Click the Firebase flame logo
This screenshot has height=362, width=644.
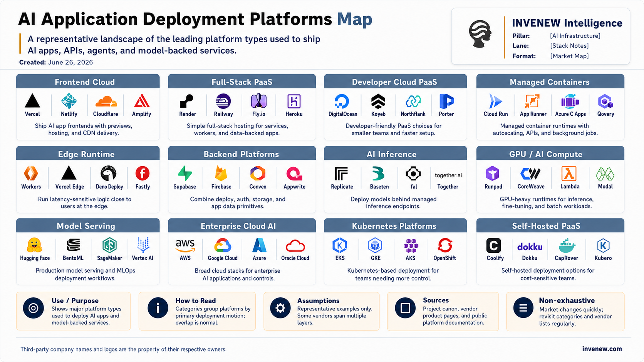221,173
